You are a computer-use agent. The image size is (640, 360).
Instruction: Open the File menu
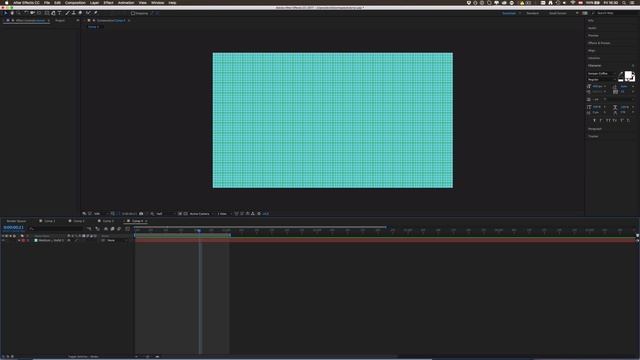tap(47, 2)
